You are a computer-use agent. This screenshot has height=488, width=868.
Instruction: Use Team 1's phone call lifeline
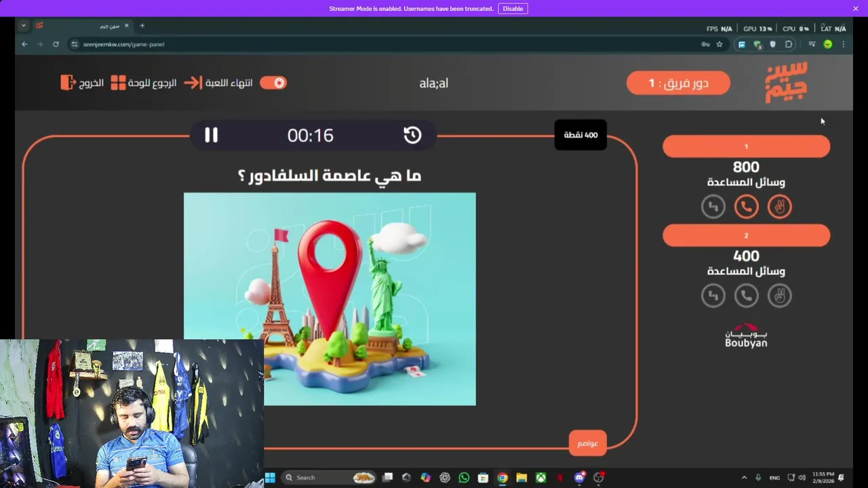click(x=746, y=207)
